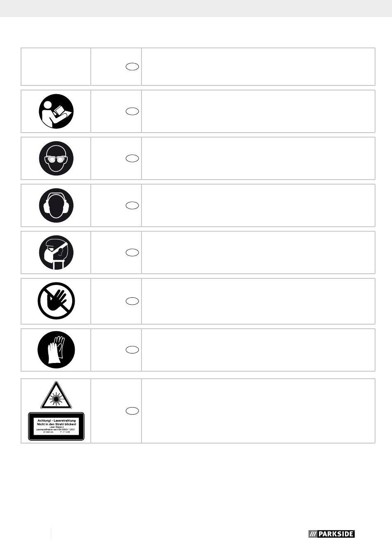Screen dimensions: 392x555
Task: Click the oval marker in the topmost row
Action: 132,66
